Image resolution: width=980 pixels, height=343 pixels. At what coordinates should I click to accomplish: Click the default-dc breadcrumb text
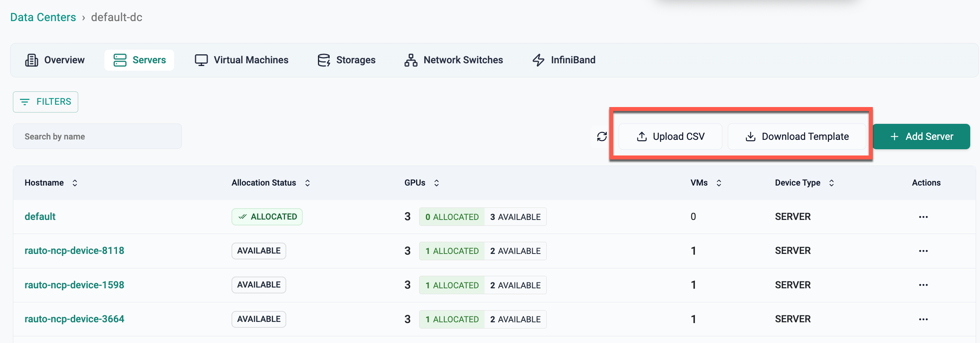[117, 17]
